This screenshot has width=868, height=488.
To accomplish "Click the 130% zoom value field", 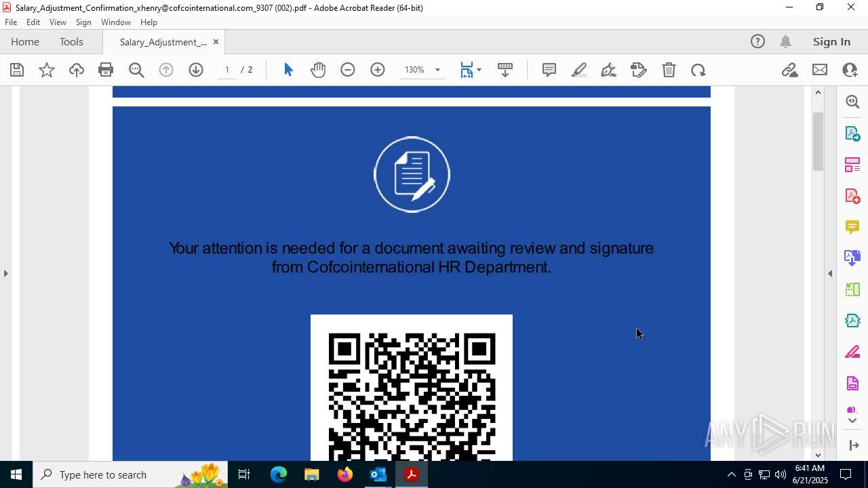I will [414, 70].
